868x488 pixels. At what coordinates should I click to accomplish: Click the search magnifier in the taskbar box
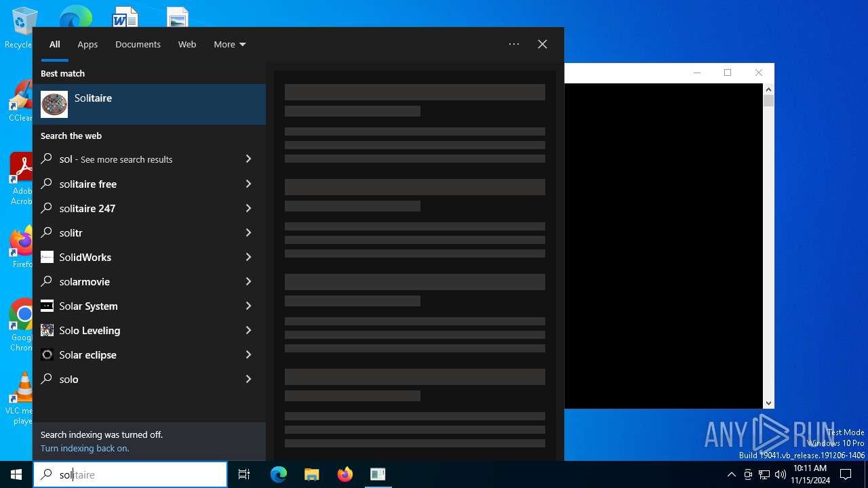click(x=47, y=474)
